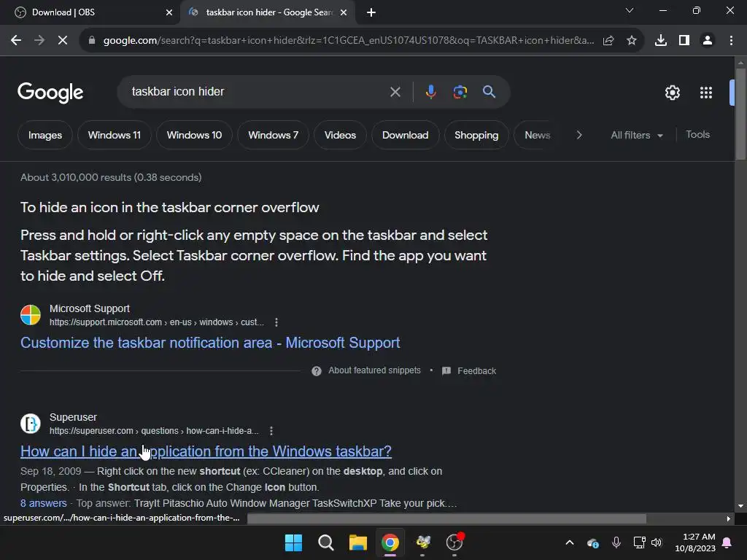This screenshot has width=747, height=560.
Task: Click the scroll-right arrow
Action: tap(729, 518)
